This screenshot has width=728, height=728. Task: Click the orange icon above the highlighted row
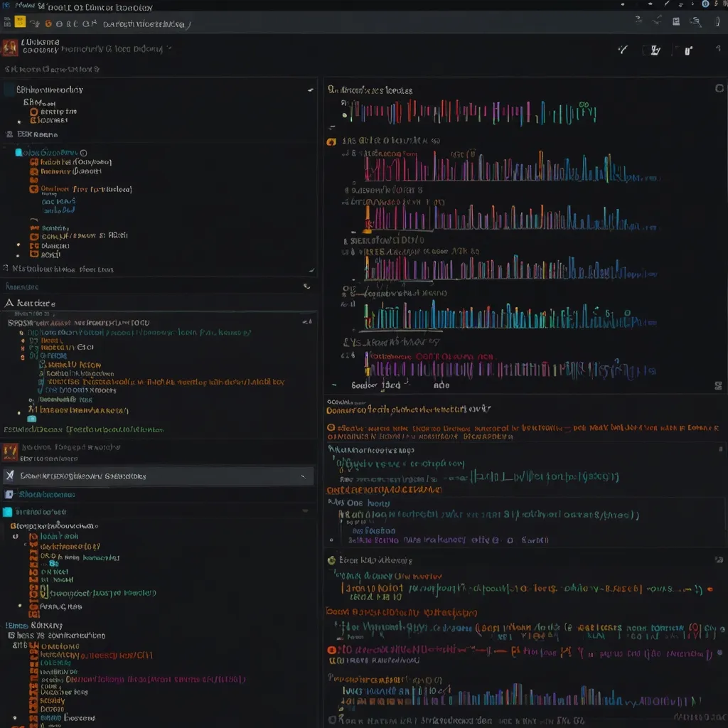[x=10, y=451]
